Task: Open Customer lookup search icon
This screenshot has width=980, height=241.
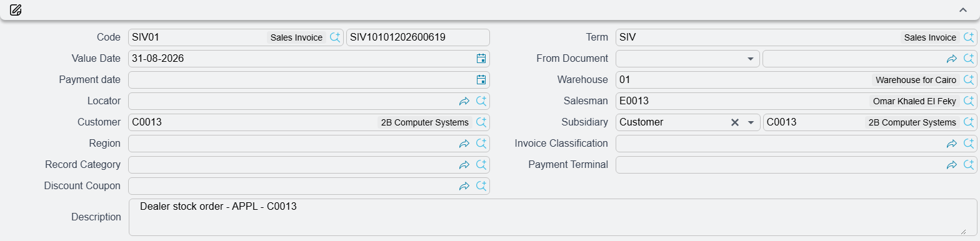Action: point(481,122)
